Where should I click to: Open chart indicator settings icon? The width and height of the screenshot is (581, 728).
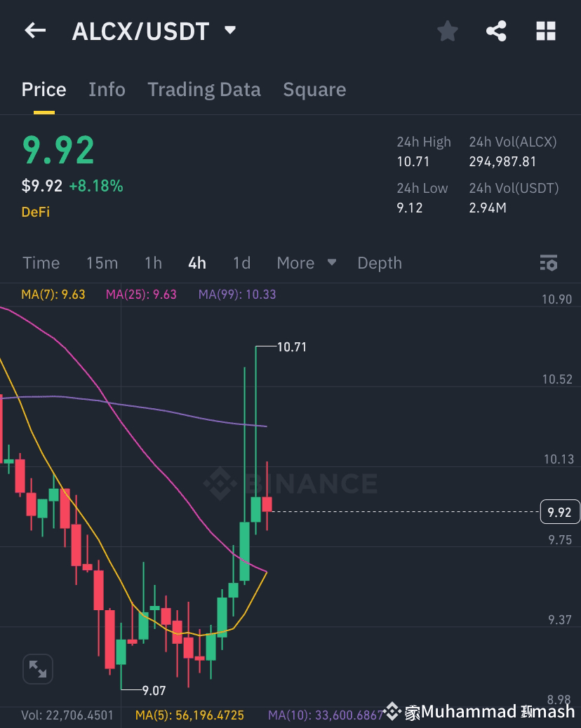point(549,263)
